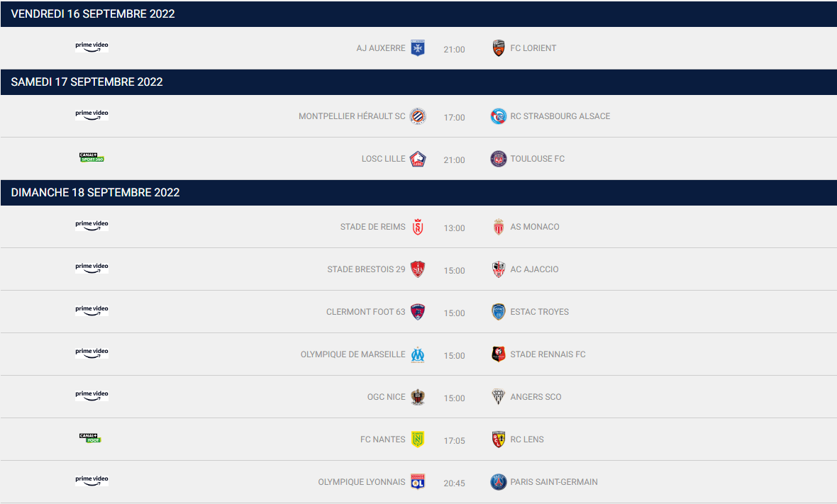
Task: Click the 20:45 kickoff time for Lyon-PSG
Action: (x=454, y=483)
